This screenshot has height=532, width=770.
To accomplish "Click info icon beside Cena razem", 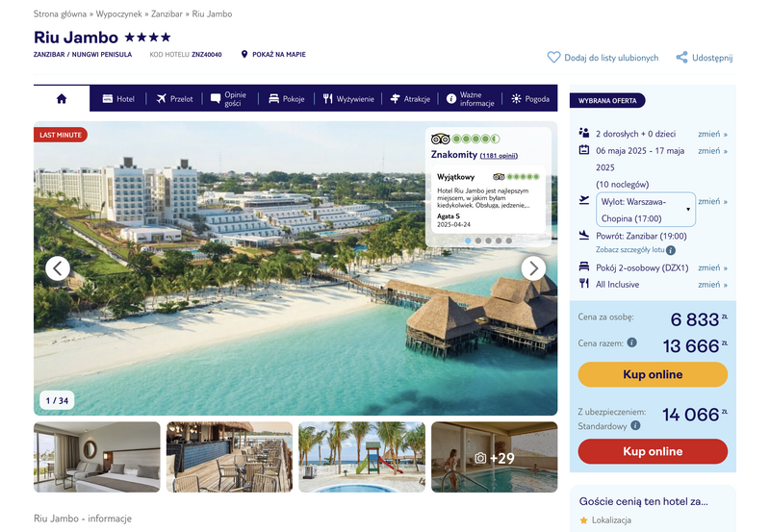I will (x=632, y=342).
